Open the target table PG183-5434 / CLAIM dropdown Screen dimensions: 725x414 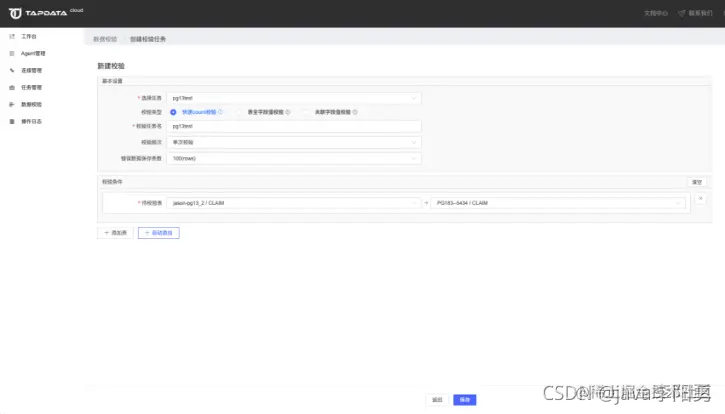(x=558, y=203)
